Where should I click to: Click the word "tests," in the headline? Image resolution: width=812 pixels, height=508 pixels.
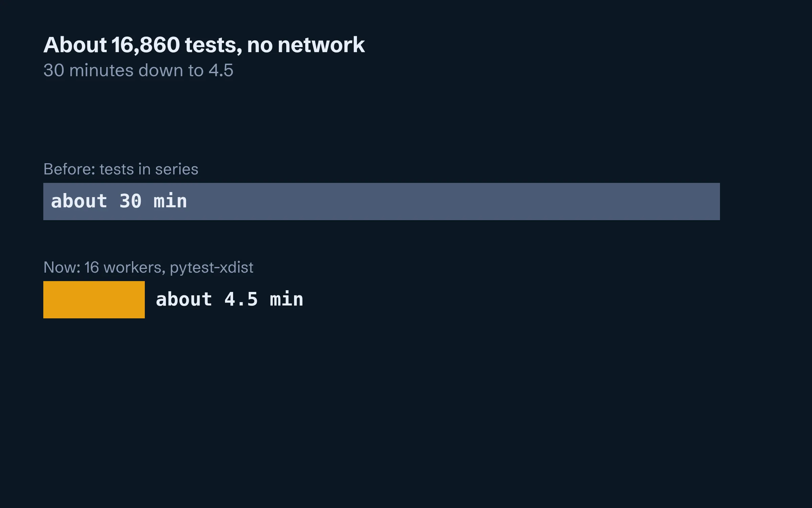click(213, 45)
